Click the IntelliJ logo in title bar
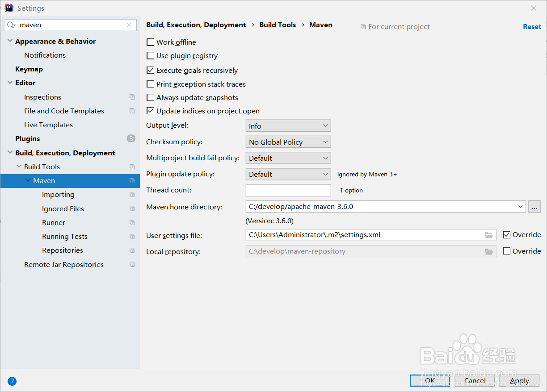 (x=9, y=8)
